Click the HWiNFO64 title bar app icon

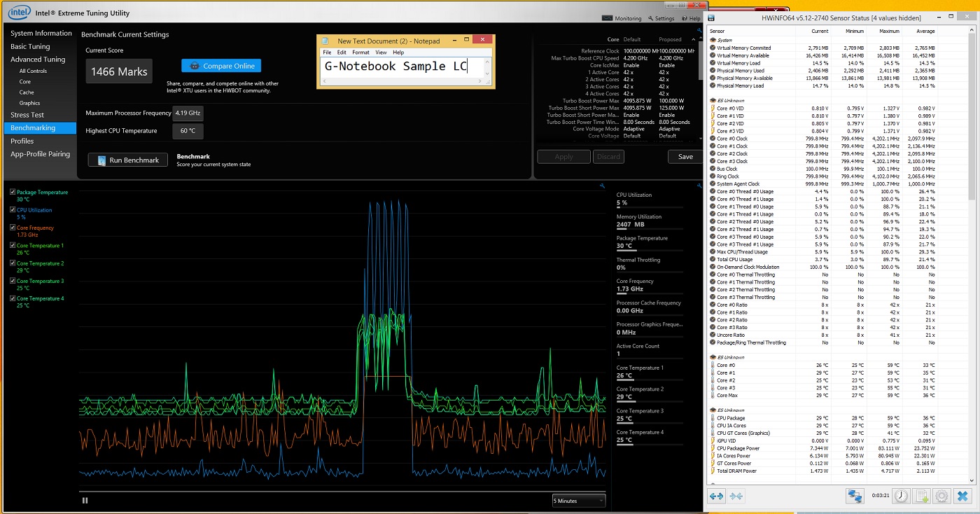click(711, 18)
